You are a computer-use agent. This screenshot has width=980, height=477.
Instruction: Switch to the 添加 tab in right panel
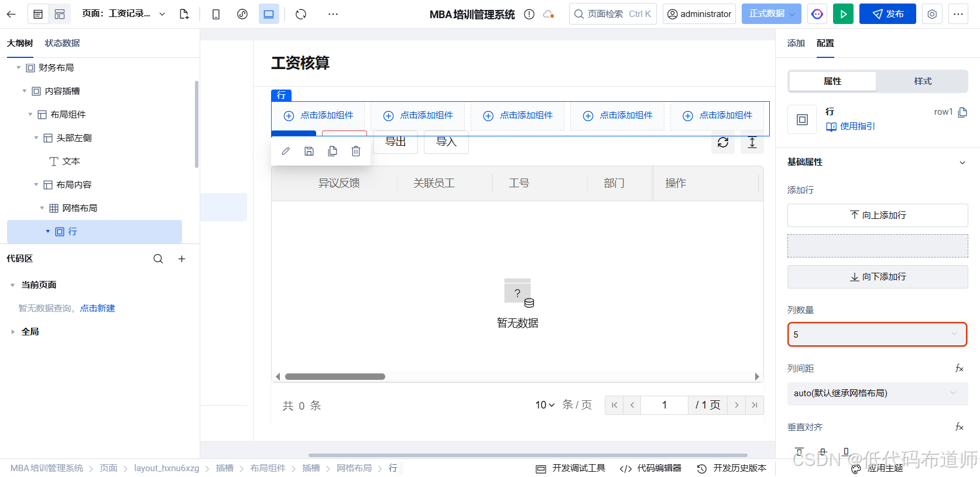(796, 43)
